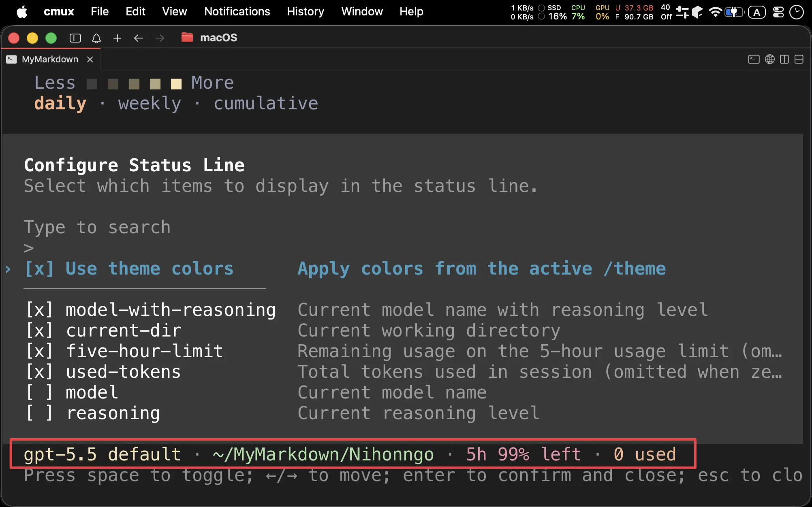812x507 pixels.
Task: Click the terminal icon on MyMarkdown tab
Action: point(11,60)
